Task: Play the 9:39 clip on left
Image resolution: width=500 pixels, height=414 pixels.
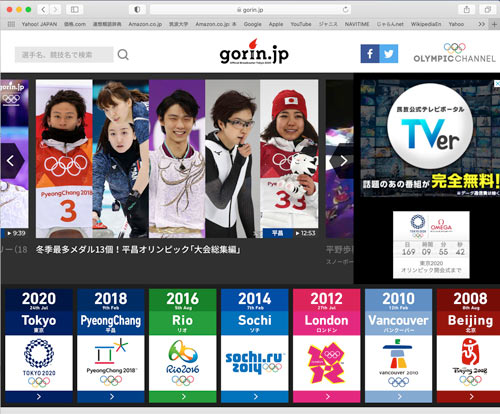Action: 15,233
